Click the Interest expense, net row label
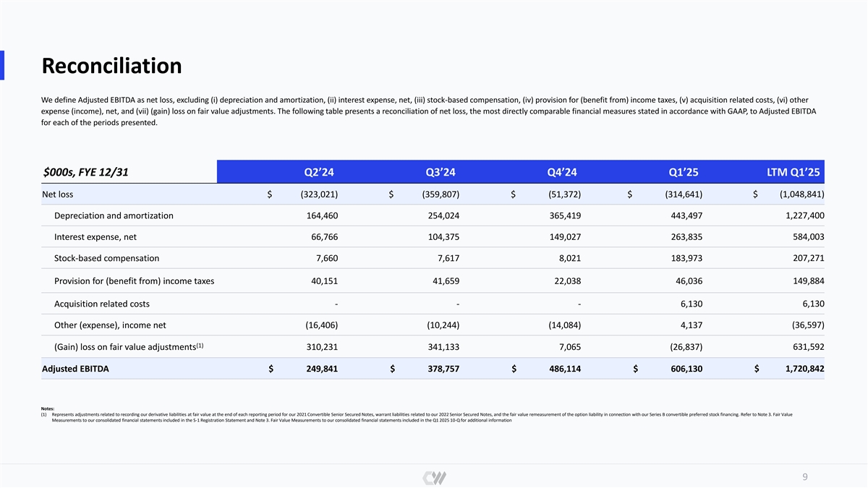Viewport: 868px width, 488px height. pos(95,237)
